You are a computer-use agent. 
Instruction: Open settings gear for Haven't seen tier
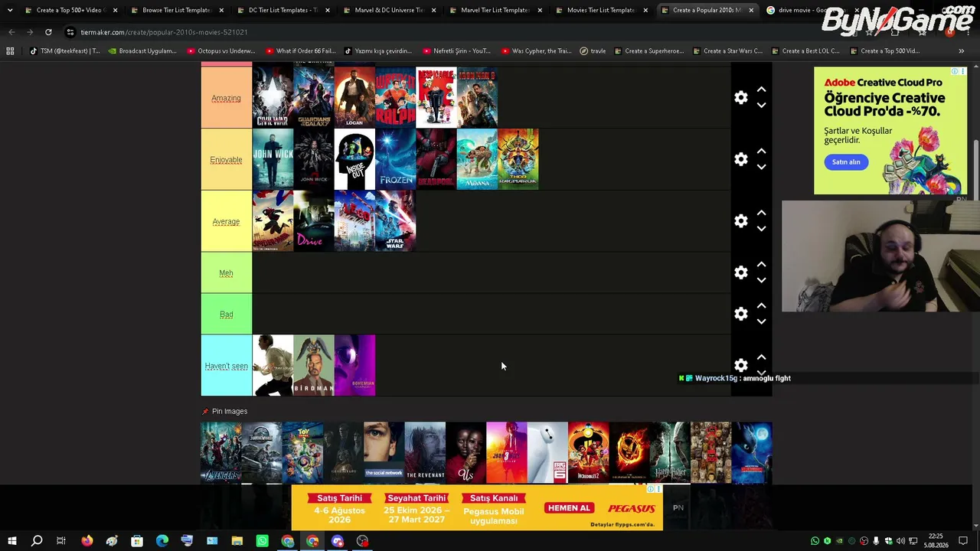point(740,366)
